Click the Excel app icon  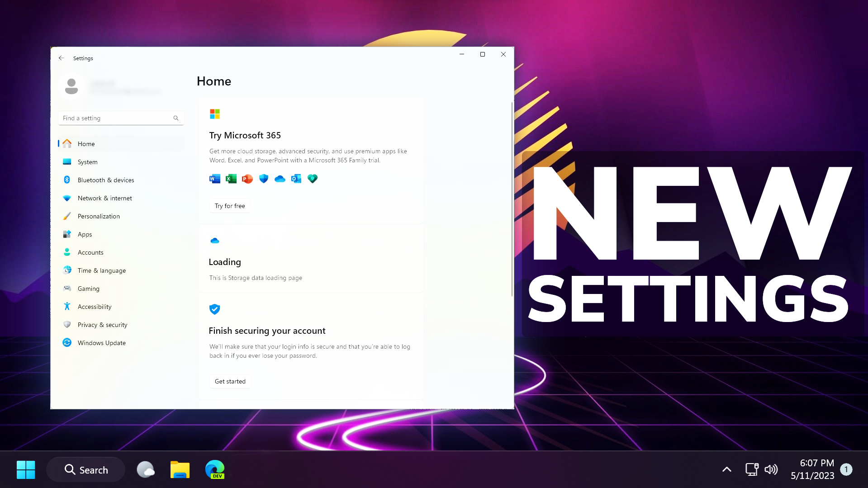(231, 179)
